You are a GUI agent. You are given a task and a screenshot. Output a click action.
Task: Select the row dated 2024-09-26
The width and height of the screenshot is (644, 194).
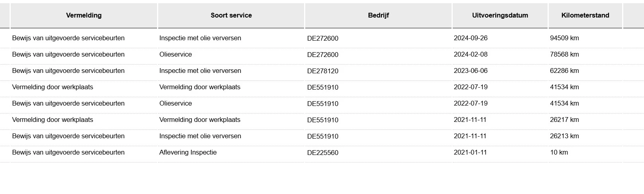click(x=322, y=38)
